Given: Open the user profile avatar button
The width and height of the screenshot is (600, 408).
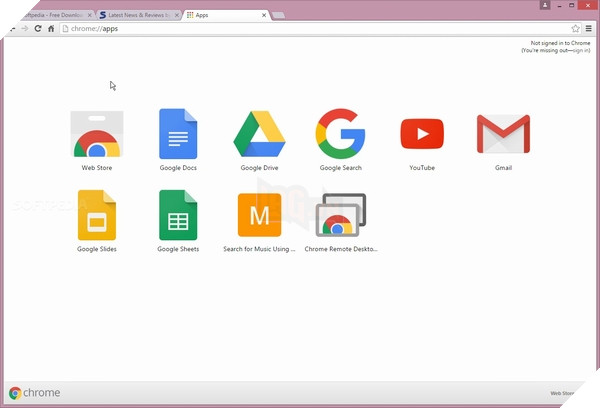Looking at the screenshot, I should coord(545,5).
